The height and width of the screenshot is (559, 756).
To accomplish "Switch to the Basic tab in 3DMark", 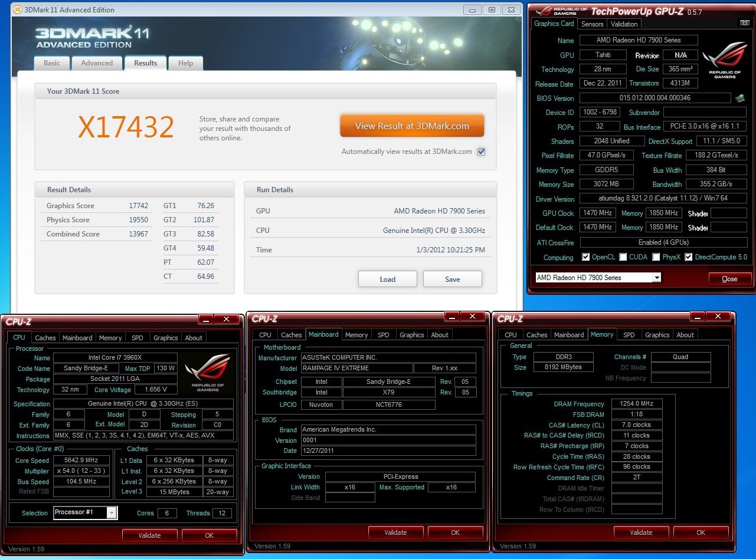I will tap(52, 63).
